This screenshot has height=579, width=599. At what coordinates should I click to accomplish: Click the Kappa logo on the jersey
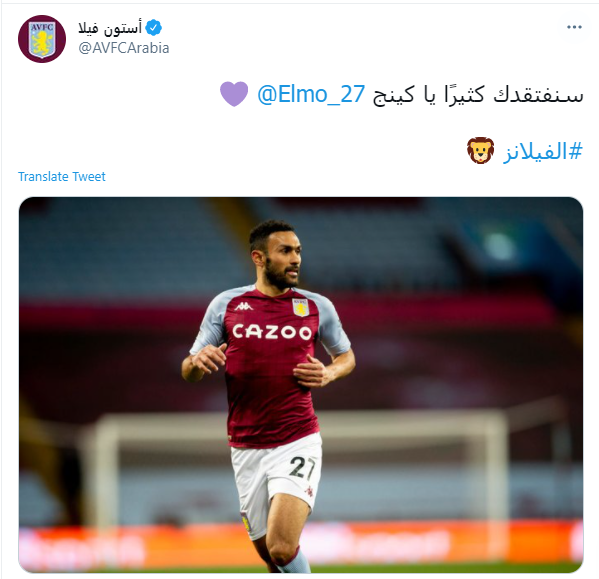point(243,306)
